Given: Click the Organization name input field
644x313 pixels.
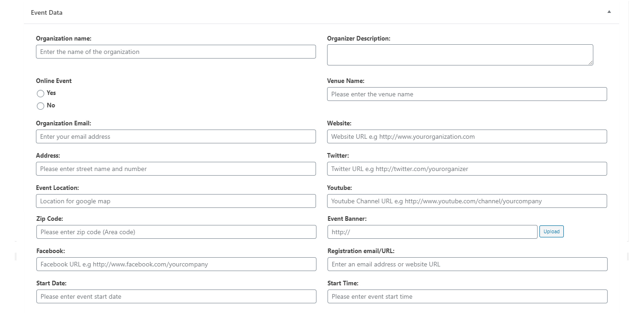Looking at the screenshot, I should 176,52.
